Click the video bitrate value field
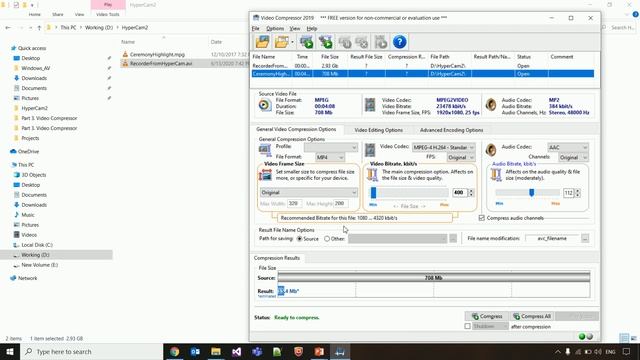The image size is (640, 360). click(x=459, y=192)
